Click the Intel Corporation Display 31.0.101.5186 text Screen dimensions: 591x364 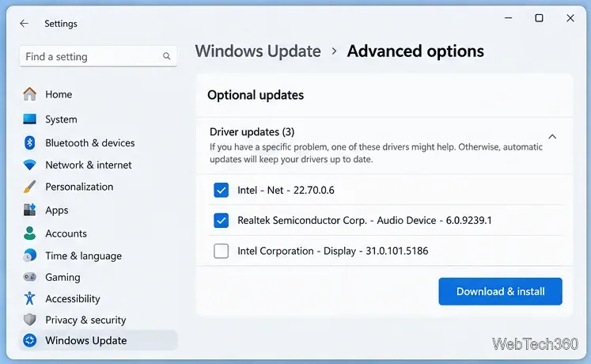point(333,251)
